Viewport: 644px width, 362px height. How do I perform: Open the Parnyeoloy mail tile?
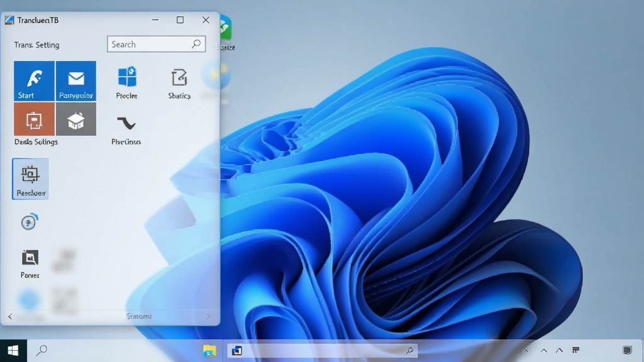coord(76,81)
